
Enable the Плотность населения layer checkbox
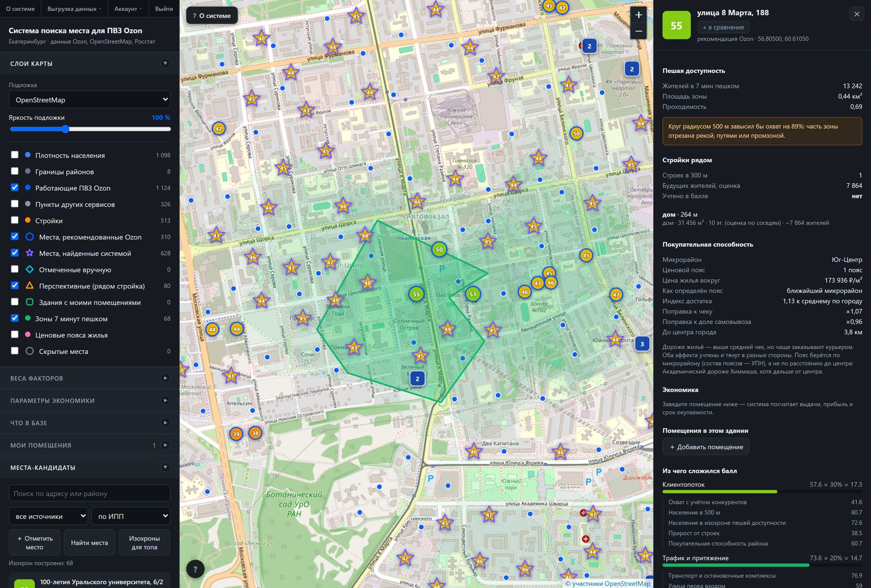pyautogui.click(x=15, y=155)
